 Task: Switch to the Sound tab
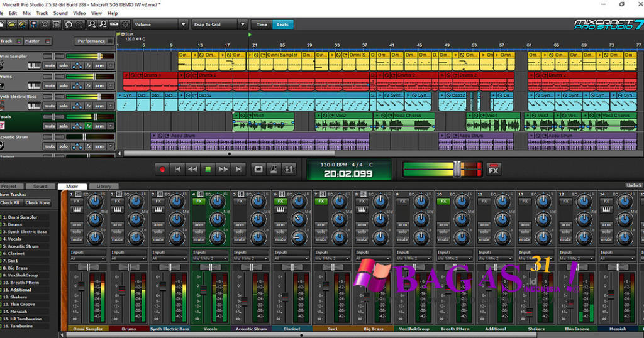coord(40,186)
